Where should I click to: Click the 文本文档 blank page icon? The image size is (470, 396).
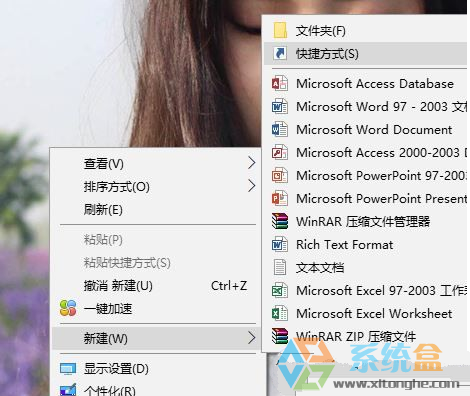coord(280,267)
